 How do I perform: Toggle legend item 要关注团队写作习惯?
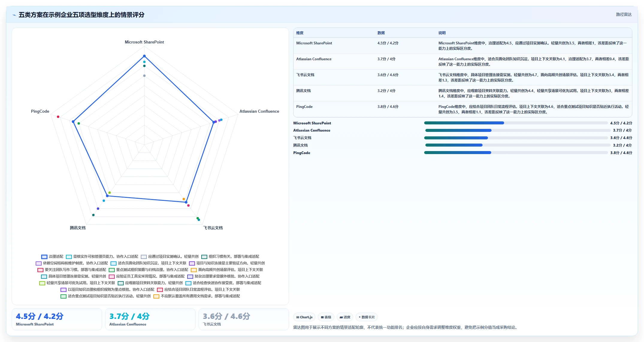click(72, 270)
